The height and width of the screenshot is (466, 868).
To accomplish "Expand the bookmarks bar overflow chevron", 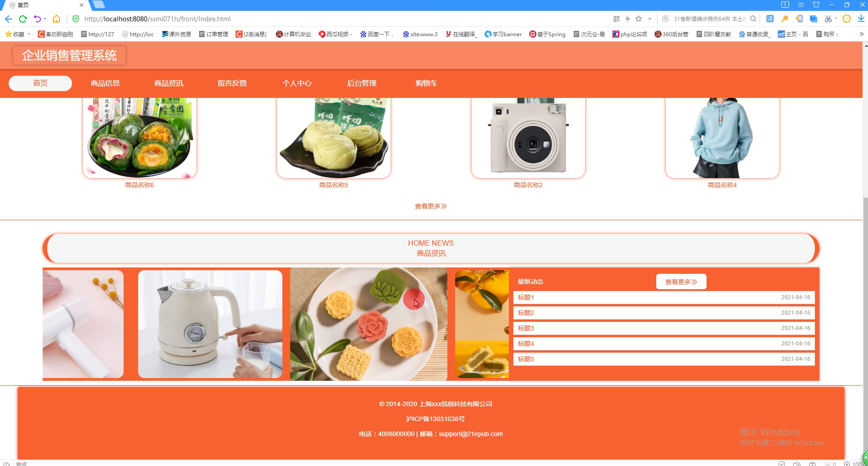I will [x=861, y=34].
